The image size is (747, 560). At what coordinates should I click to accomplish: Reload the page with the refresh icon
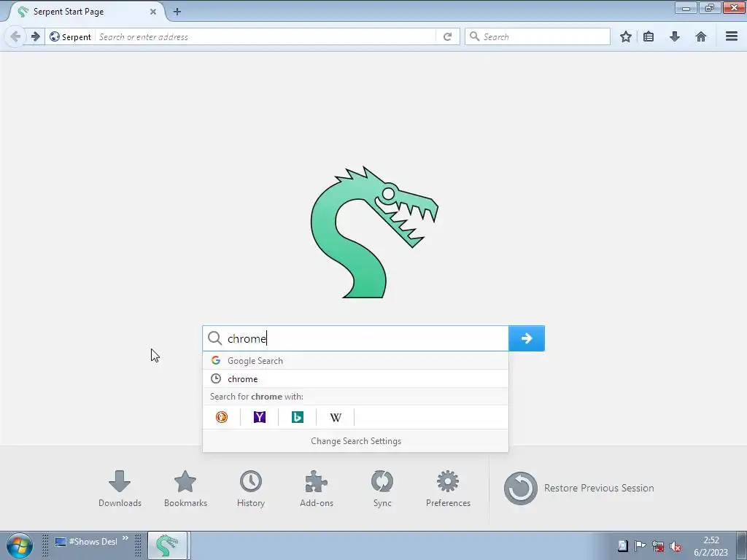point(447,36)
